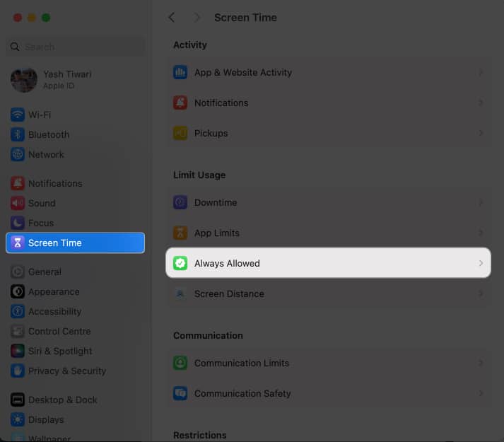Select Network text in the sidebar
Viewport: 504px width, 442px height.
click(x=46, y=154)
